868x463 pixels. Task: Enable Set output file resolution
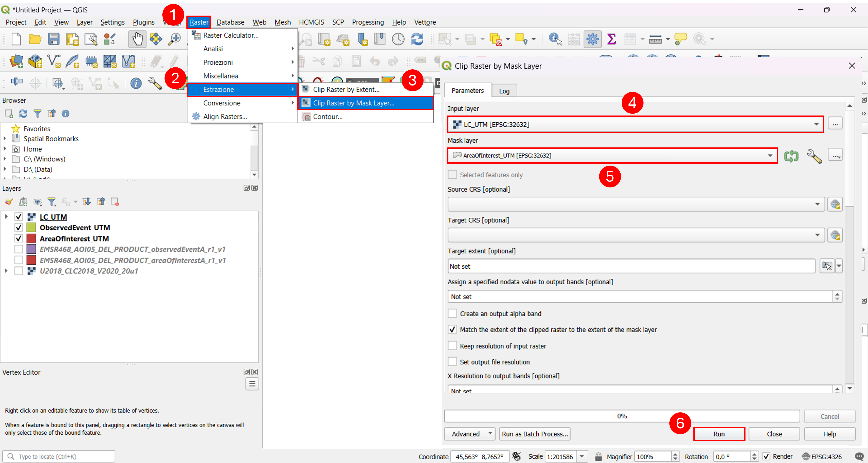click(452, 362)
